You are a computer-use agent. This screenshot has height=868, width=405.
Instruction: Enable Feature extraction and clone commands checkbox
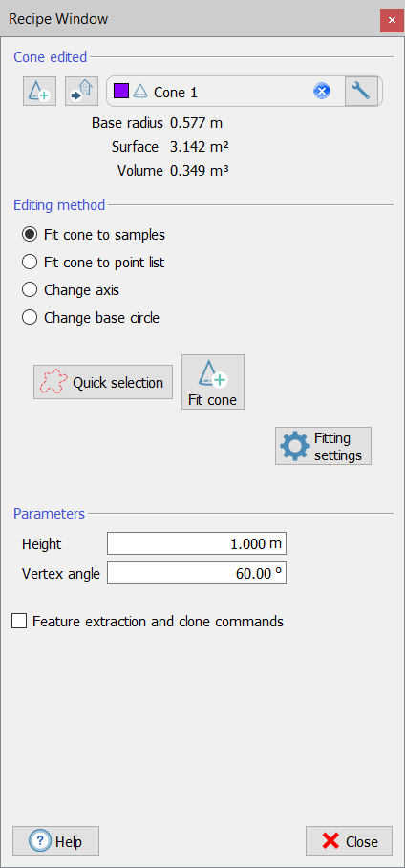(19, 621)
